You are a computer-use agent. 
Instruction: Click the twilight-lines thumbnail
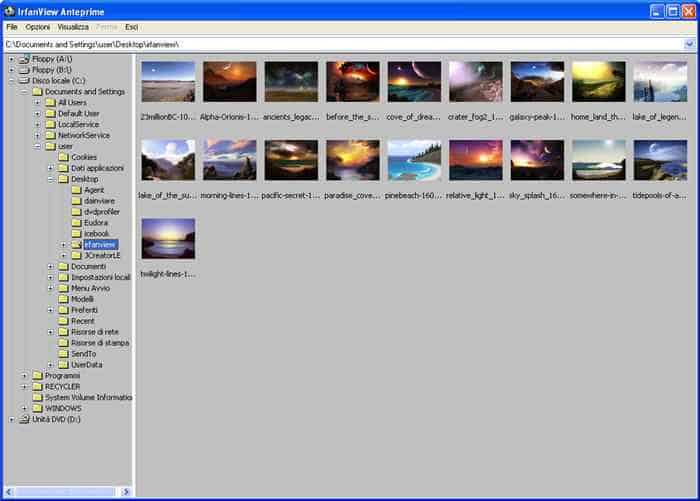[167, 238]
